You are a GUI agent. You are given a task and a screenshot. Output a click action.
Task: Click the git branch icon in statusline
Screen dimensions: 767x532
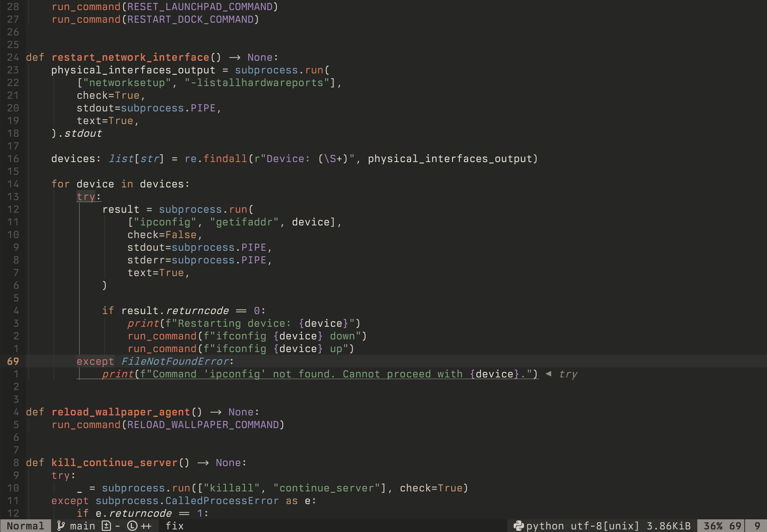pyautogui.click(x=61, y=526)
